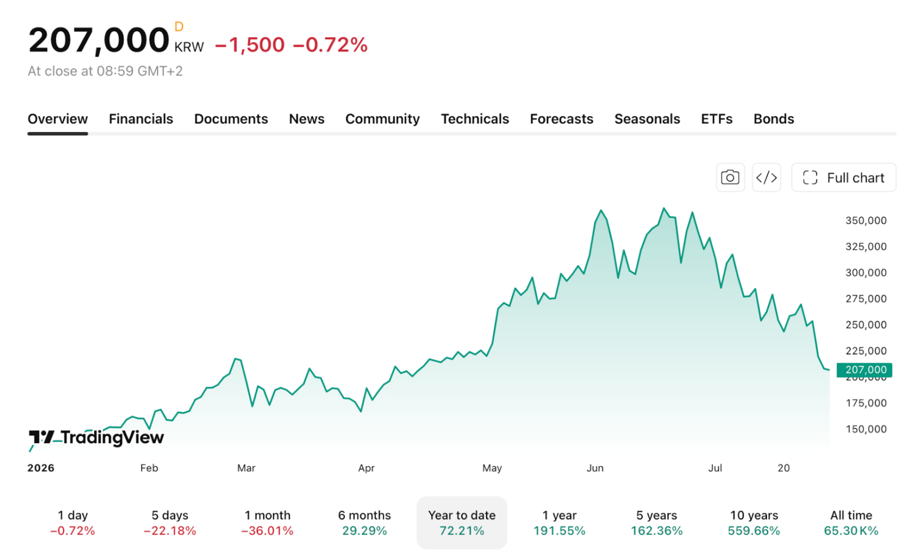The height and width of the screenshot is (560, 924).
Task: Open the Technicals tab
Action: click(475, 119)
